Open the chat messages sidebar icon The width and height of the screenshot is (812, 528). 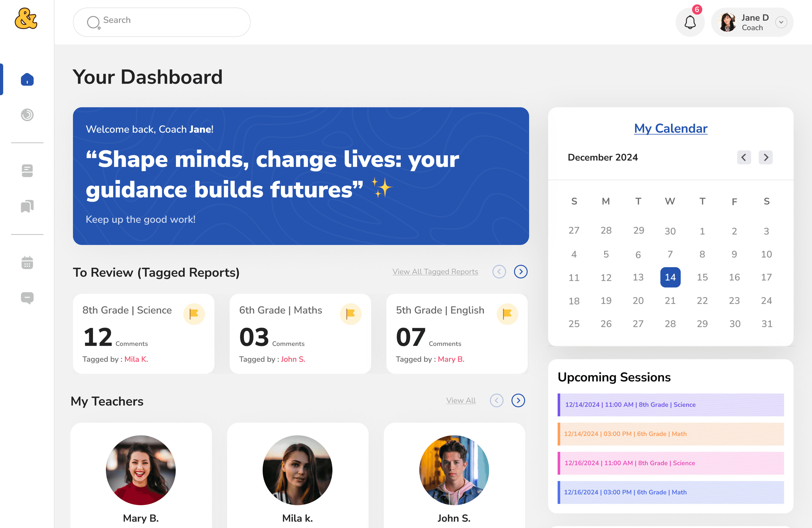pyautogui.click(x=27, y=298)
